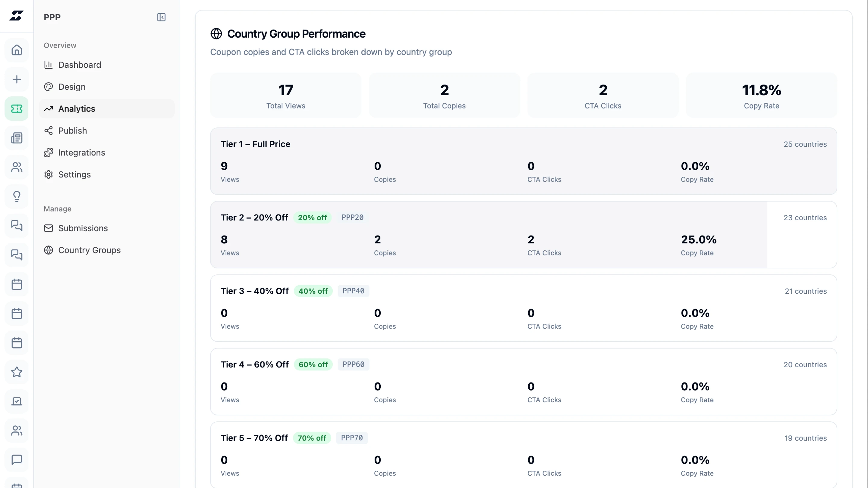Go to the Design page
Viewport: 868px width, 488px height.
(x=72, y=87)
